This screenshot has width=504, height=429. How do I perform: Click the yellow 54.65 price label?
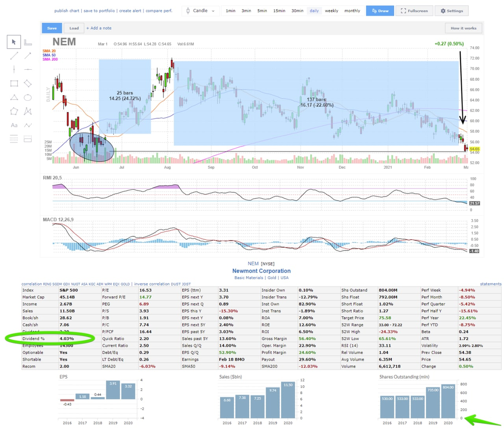click(x=475, y=149)
